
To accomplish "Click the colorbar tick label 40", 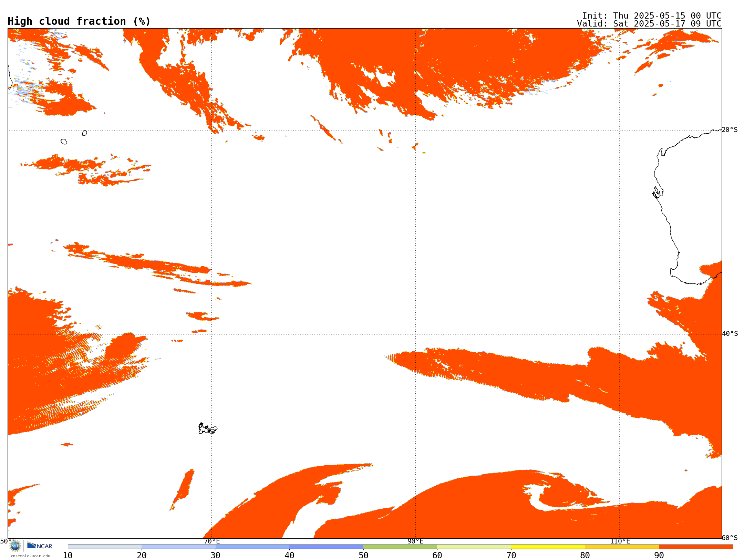I will coord(289,556).
